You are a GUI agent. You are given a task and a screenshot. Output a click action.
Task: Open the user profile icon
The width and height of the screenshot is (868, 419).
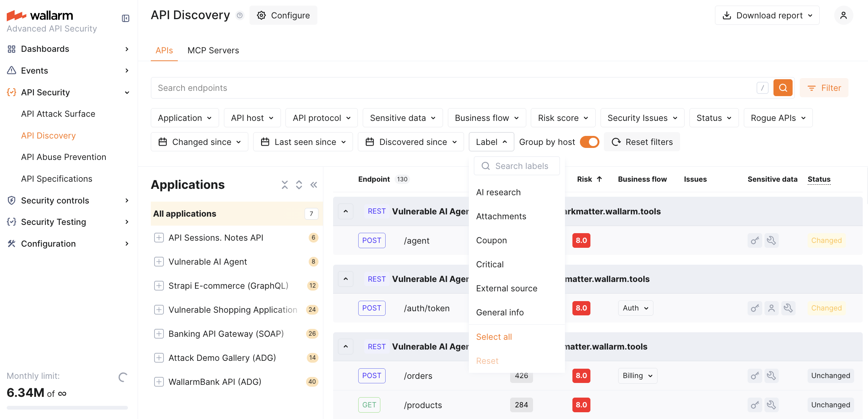[843, 15]
